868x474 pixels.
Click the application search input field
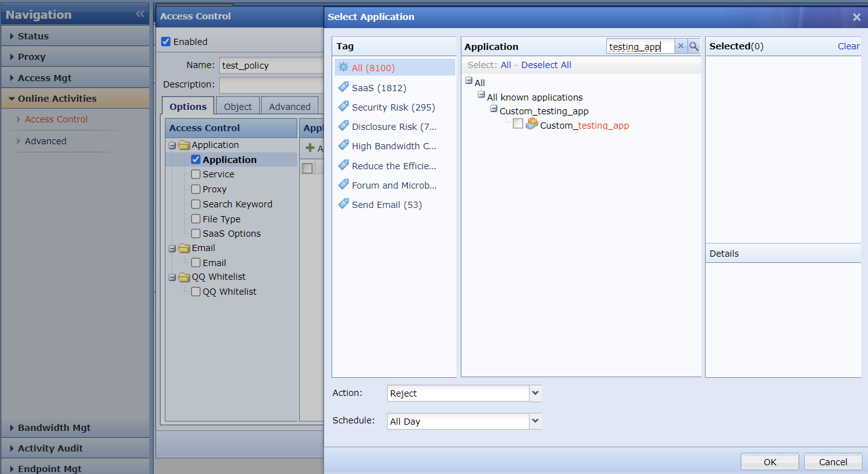pyautogui.click(x=640, y=46)
